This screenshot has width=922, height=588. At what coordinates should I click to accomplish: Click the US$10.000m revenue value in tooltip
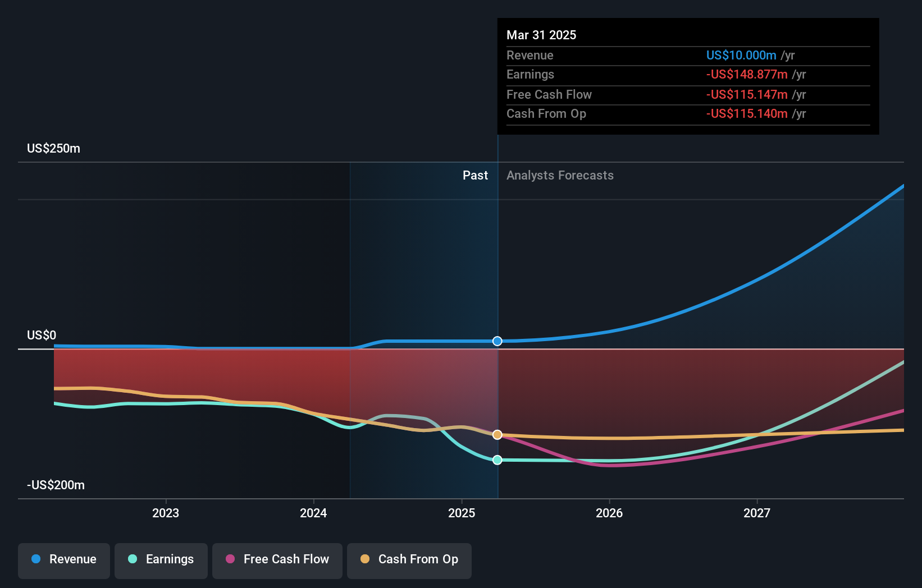[x=741, y=56]
